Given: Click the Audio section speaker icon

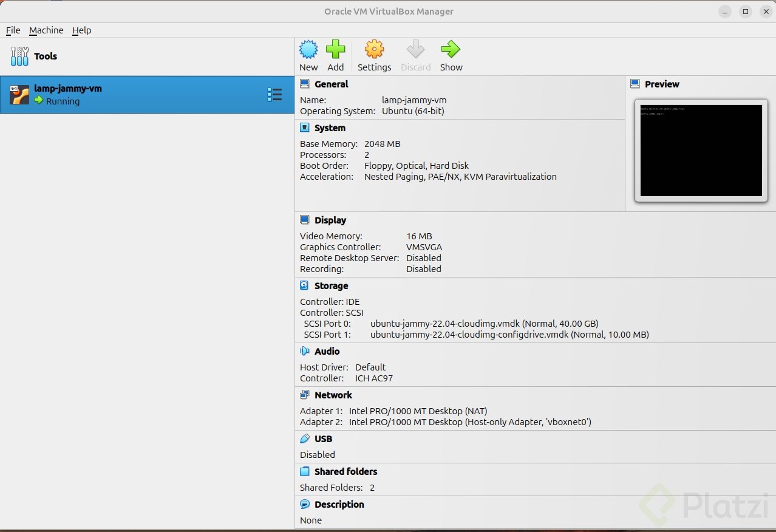Looking at the screenshot, I should (305, 351).
